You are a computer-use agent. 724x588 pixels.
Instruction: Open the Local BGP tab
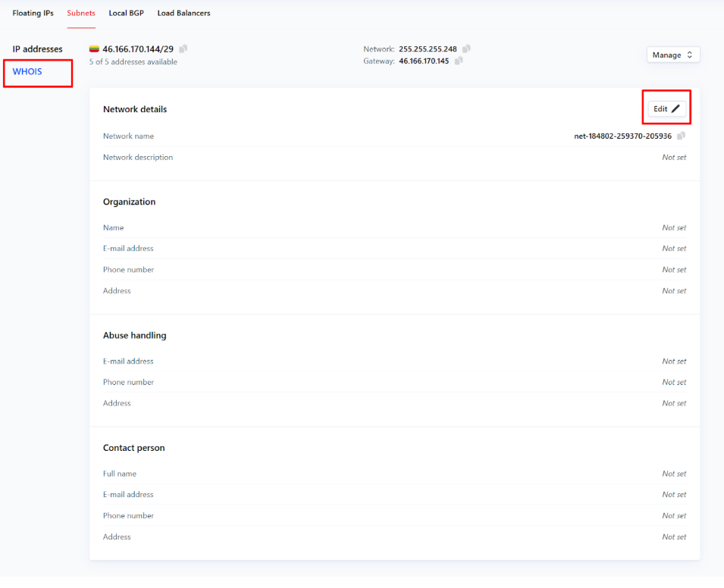126,14
